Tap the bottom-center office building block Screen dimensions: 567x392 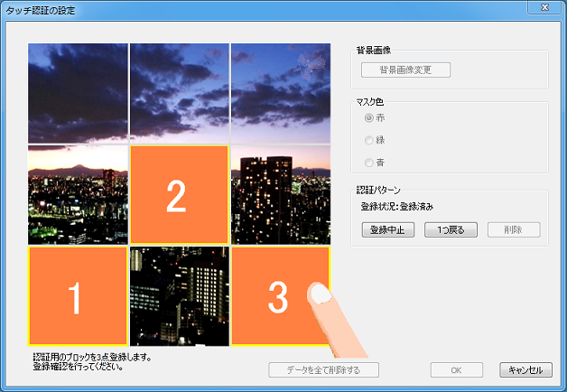tap(180, 296)
